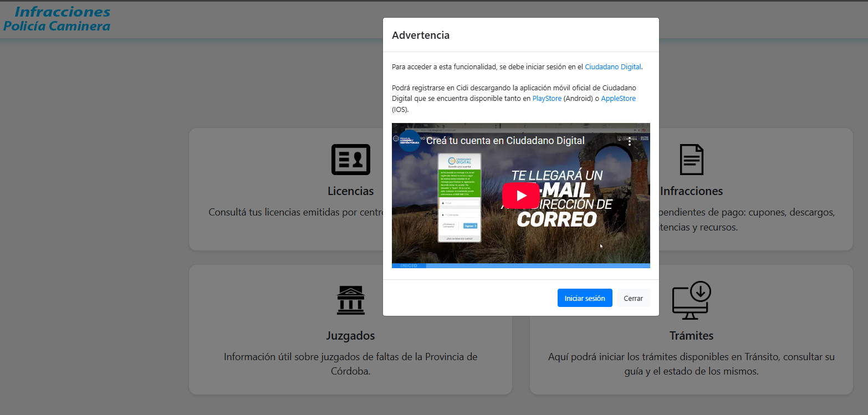This screenshot has width=868, height=415.
Task: Select the Licencias card heading
Action: [x=350, y=191]
